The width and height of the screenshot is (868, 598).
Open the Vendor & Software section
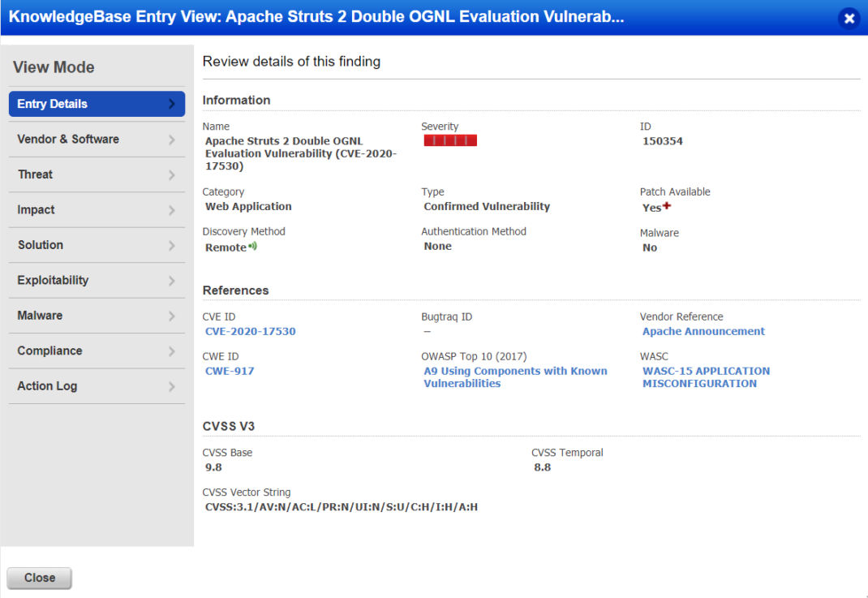pyautogui.click(x=97, y=139)
